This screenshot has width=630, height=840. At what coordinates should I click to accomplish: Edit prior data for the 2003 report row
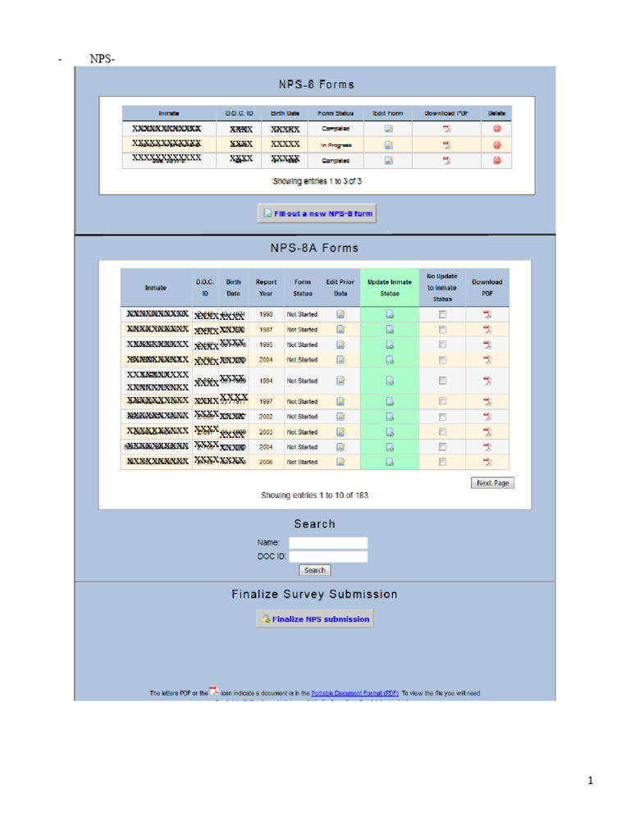click(340, 431)
